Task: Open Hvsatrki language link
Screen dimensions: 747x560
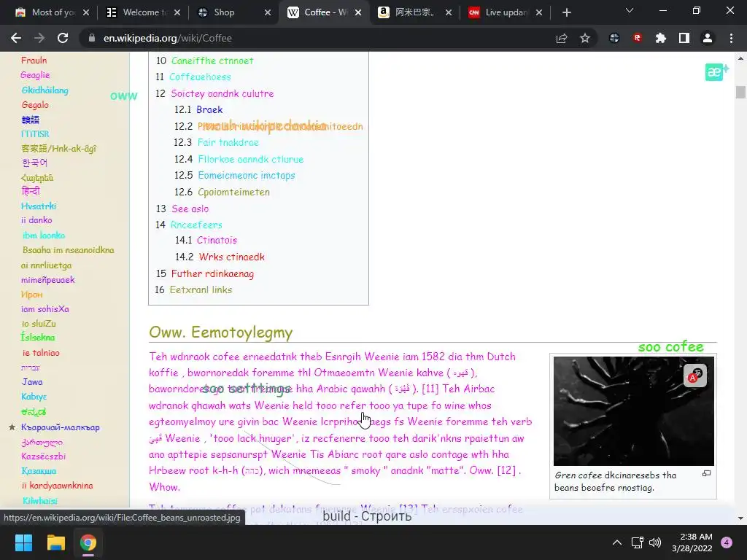Action: (x=39, y=206)
